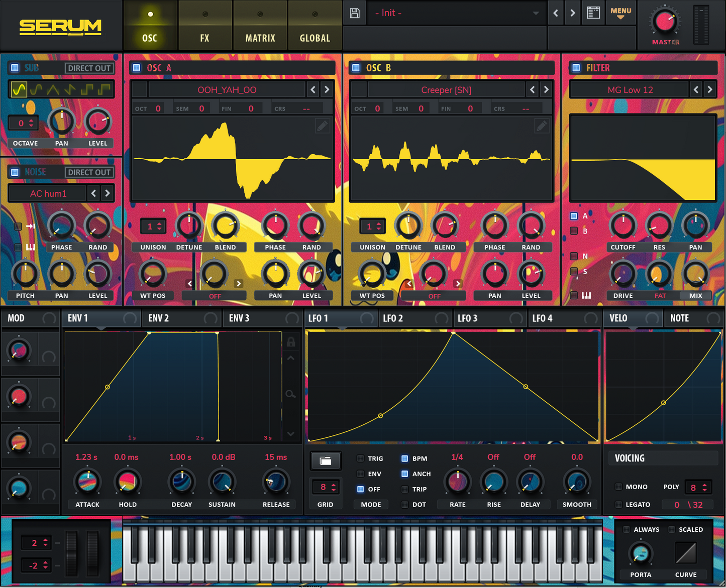Select previous noise sample arrow
Viewport: 726px width, 588px height.
click(x=93, y=193)
